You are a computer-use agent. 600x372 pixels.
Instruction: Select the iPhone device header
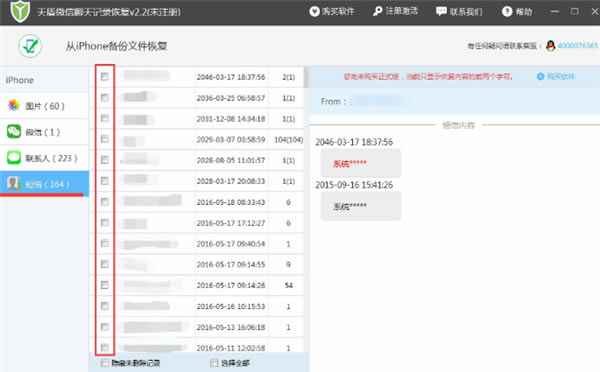point(44,80)
